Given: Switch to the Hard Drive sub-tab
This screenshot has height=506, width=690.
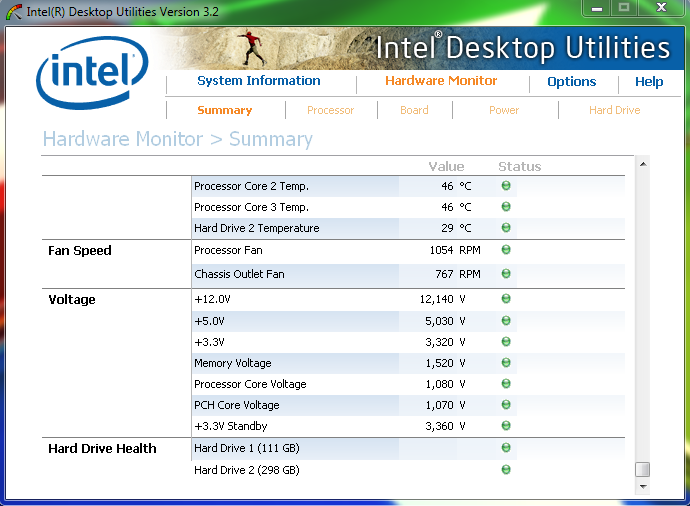Looking at the screenshot, I should pyautogui.click(x=615, y=110).
